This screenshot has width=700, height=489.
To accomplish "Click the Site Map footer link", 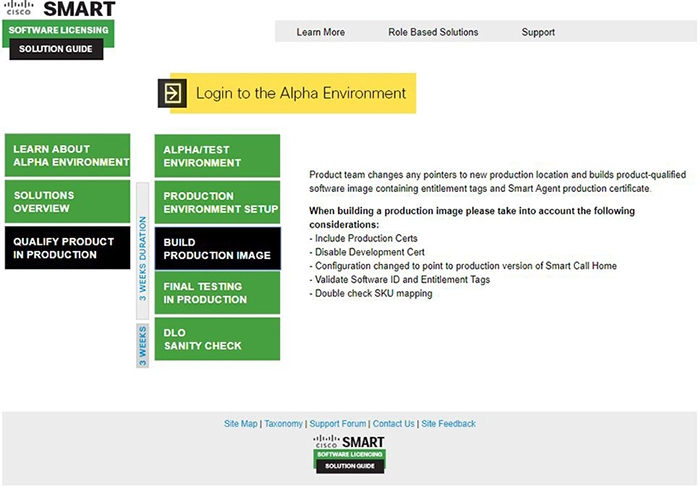I will coord(241,423).
